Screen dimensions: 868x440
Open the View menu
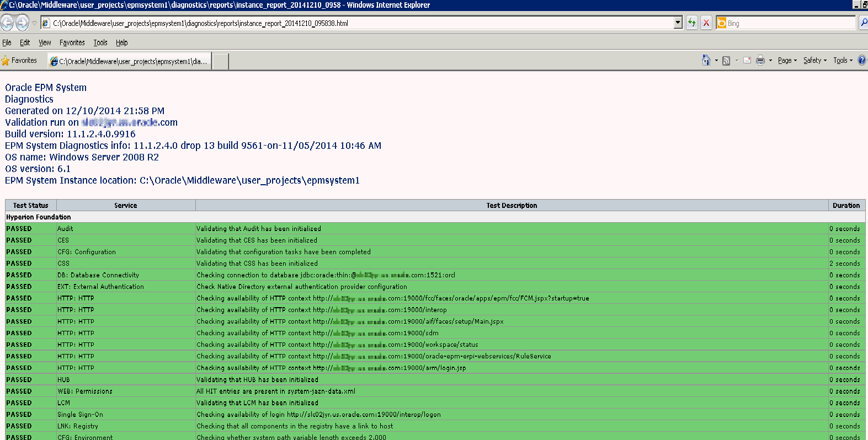point(45,42)
